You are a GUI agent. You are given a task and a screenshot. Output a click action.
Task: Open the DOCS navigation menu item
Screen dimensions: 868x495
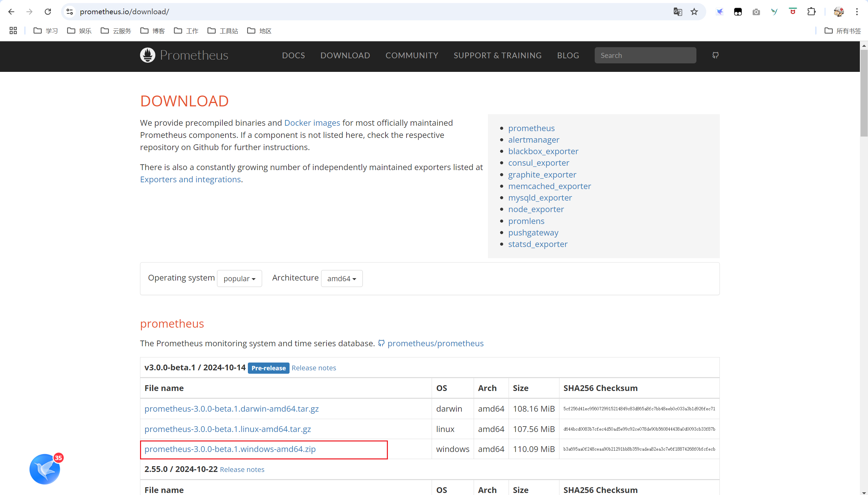click(293, 56)
